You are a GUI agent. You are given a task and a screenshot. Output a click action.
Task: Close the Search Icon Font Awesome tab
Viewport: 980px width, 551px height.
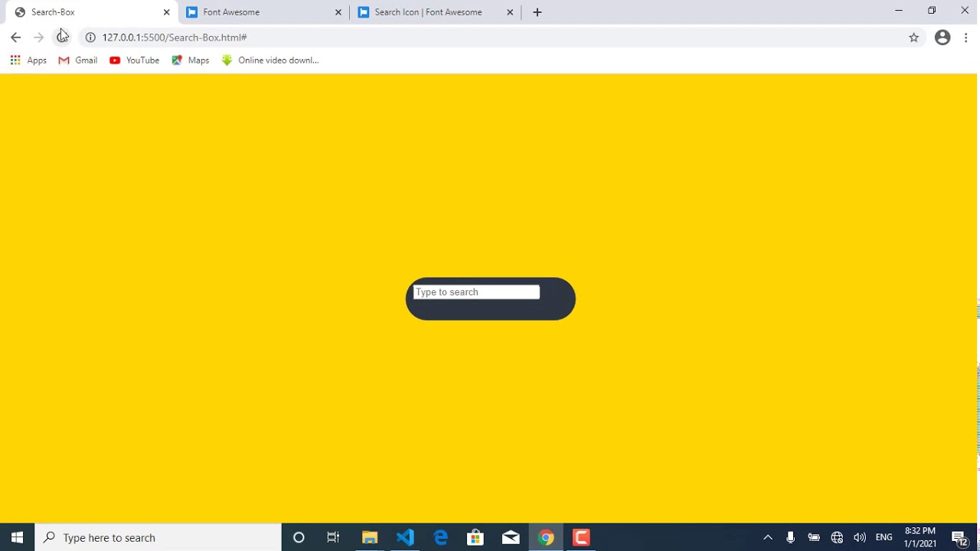click(510, 12)
